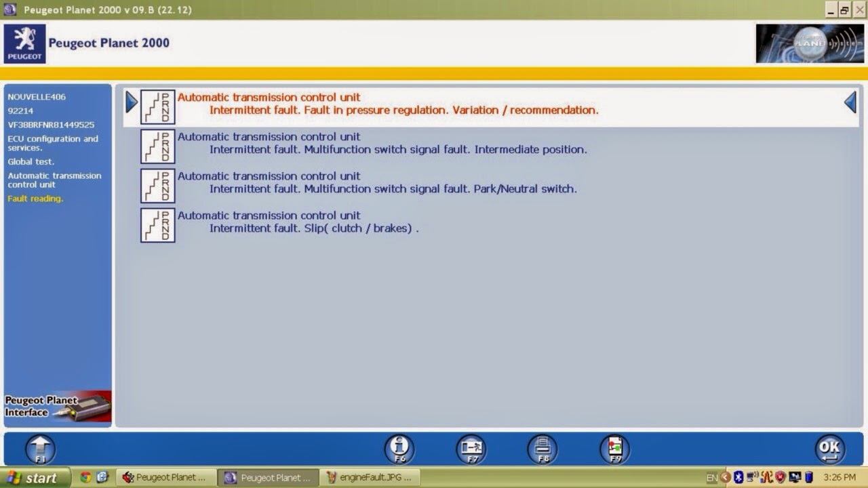This screenshot has height=488, width=868.
Task: Expand hidden system tray icons
Action: (x=726, y=478)
